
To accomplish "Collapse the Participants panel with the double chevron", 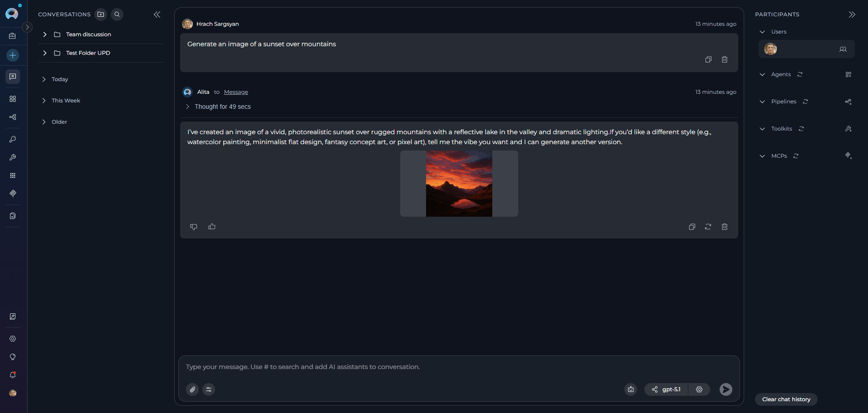I will coord(852,15).
